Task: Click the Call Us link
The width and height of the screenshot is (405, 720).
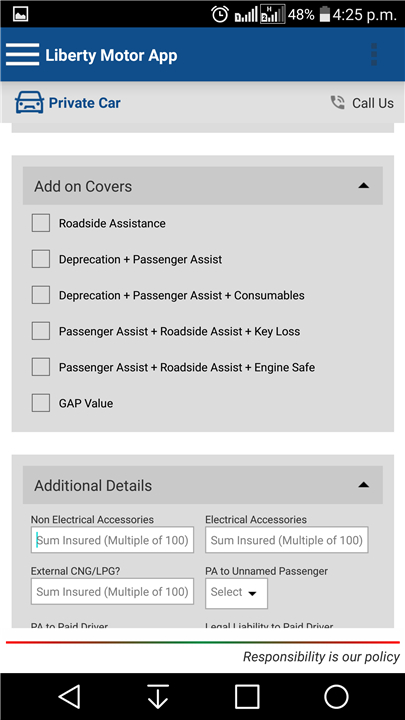Action: (x=372, y=103)
